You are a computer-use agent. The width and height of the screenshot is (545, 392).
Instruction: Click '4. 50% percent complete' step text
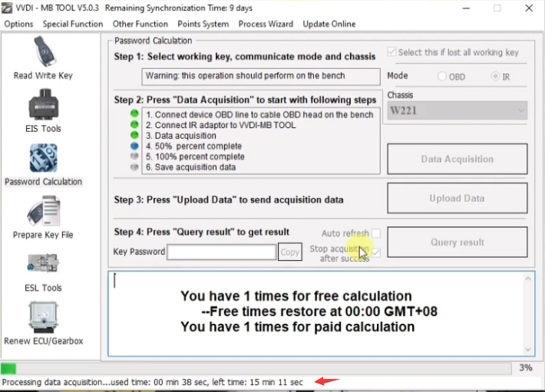(193, 146)
